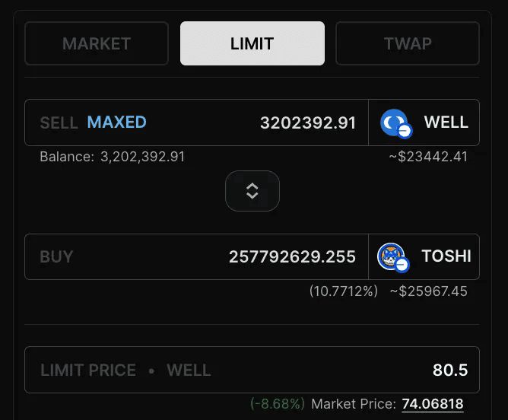This screenshot has height=420, width=508.
Task: Switch to the MARKET order tab
Action: coord(97,43)
